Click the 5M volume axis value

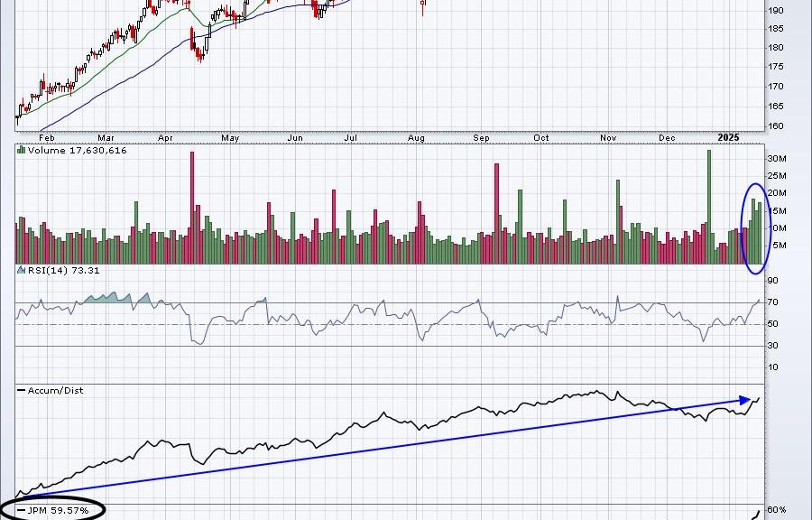pyautogui.click(x=780, y=246)
